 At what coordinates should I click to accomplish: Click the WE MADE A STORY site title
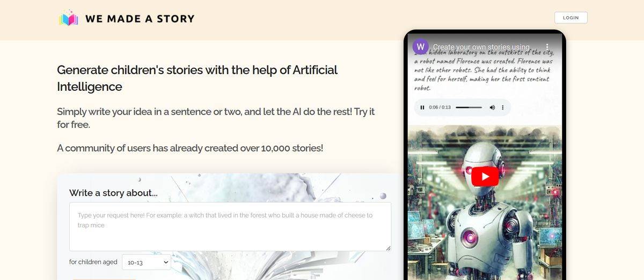(140, 19)
